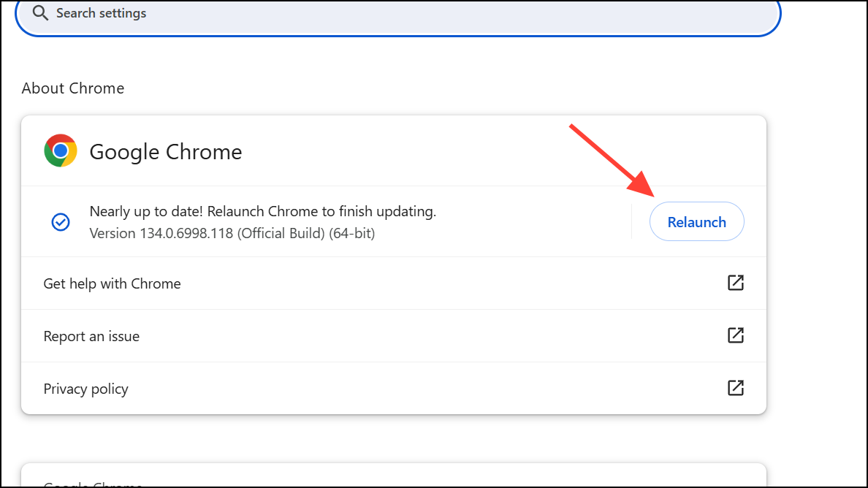Image resolution: width=868 pixels, height=488 pixels.
Task: Open Get help with Chrome external link icon
Action: [736, 283]
